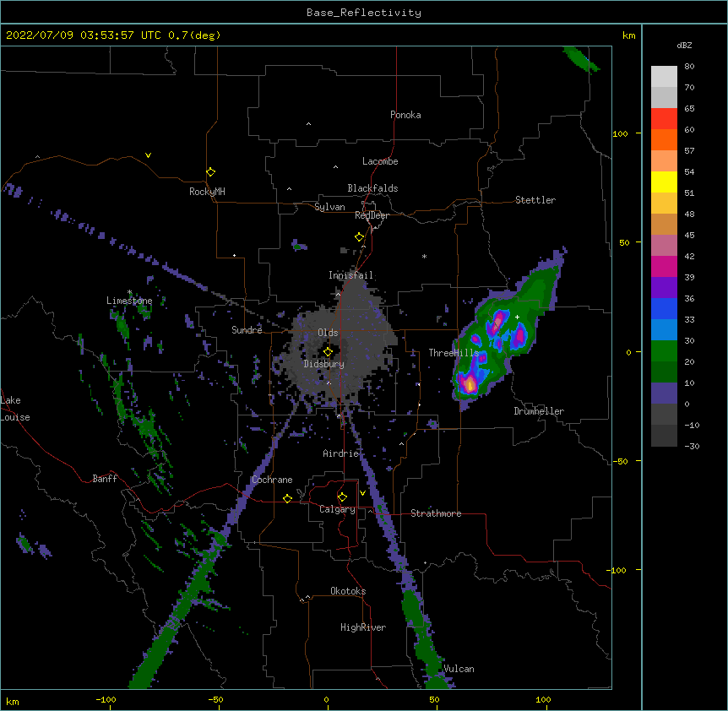Select the HighRiver label
Viewport: 728px width, 711px height.
(363, 627)
